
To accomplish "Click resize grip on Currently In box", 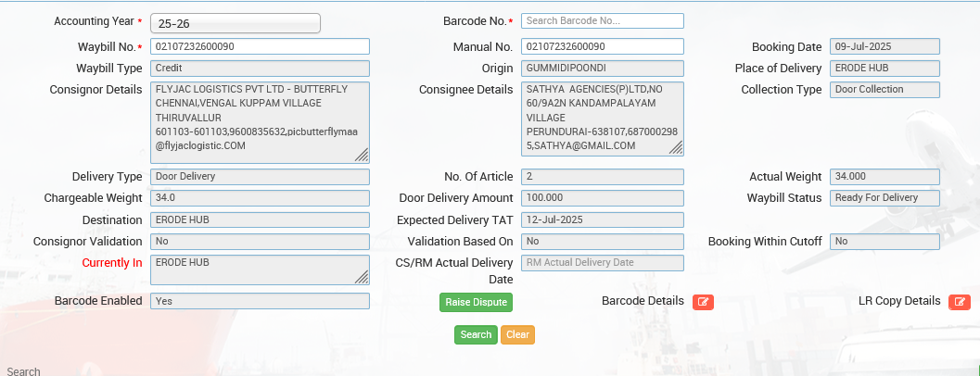I will point(362,277).
